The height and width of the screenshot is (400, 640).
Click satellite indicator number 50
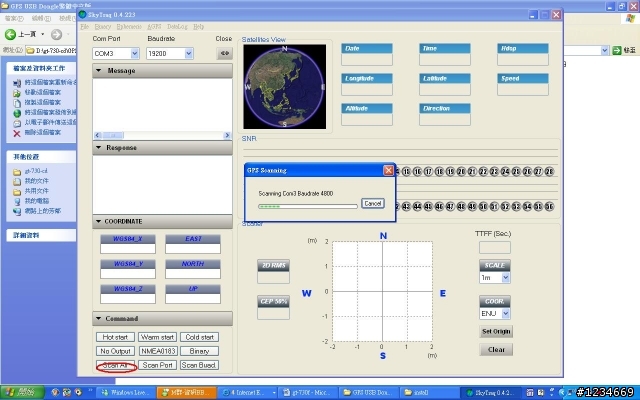pos(483,207)
